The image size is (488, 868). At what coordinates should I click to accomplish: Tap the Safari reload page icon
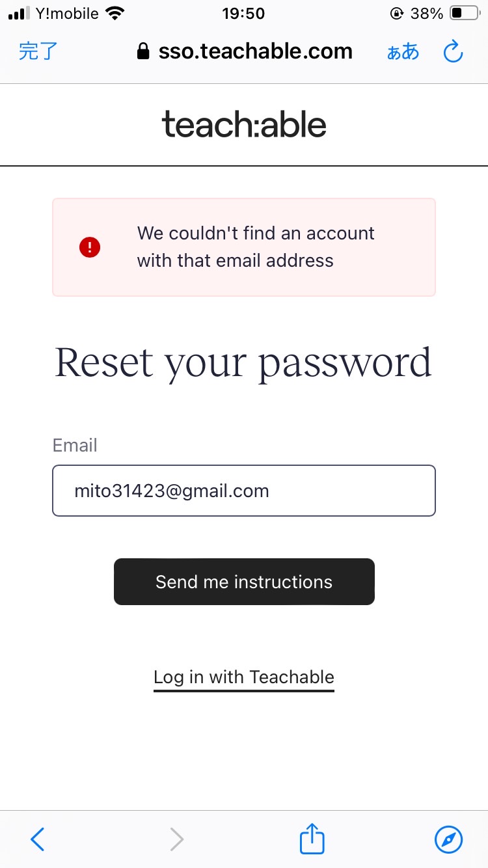(453, 51)
